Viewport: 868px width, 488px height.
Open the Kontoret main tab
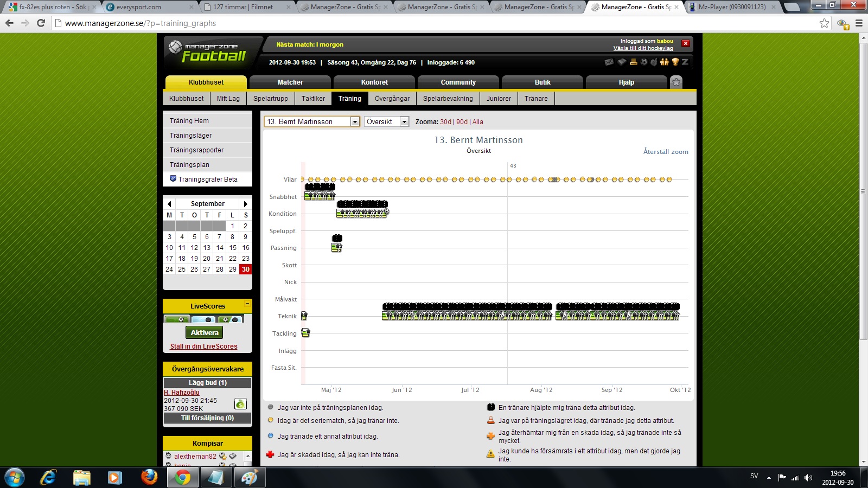pyautogui.click(x=374, y=82)
